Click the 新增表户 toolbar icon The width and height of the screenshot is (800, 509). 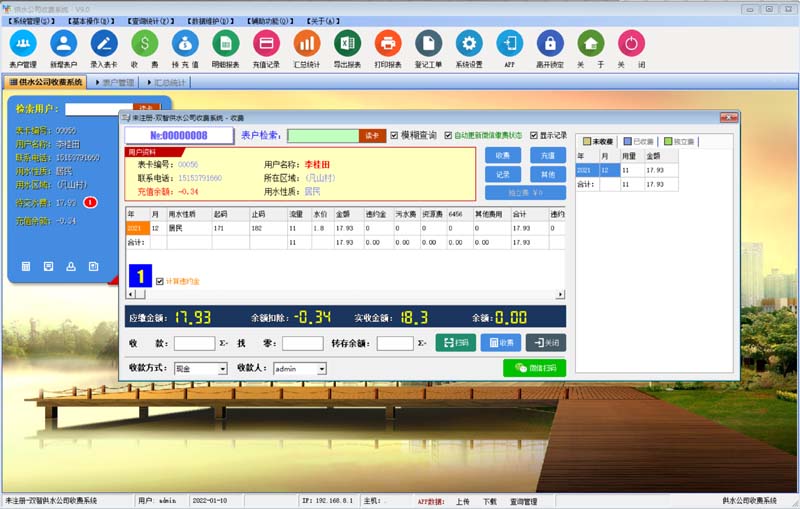pyautogui.click(x=64, y=44)
